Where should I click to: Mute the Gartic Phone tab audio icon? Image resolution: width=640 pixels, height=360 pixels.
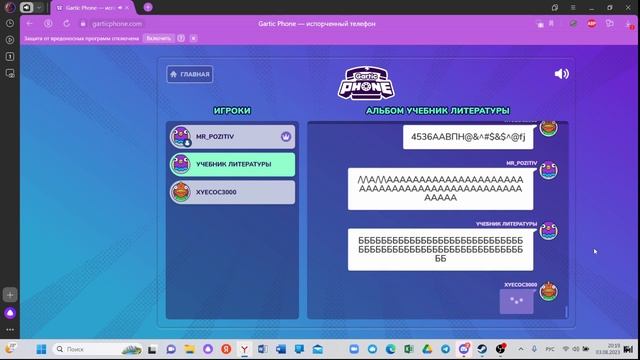pos(120,8)
